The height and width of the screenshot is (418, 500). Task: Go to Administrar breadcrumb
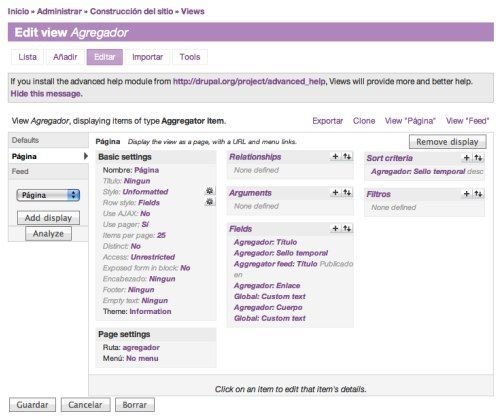[59, 11]
